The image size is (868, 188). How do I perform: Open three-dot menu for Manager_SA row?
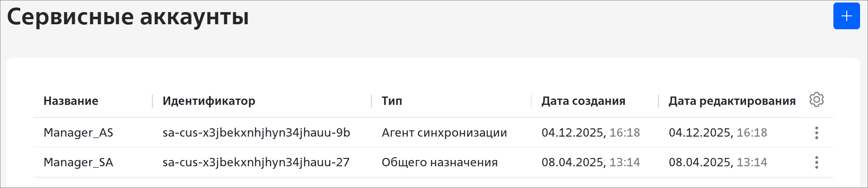click(x=816, y=163)
